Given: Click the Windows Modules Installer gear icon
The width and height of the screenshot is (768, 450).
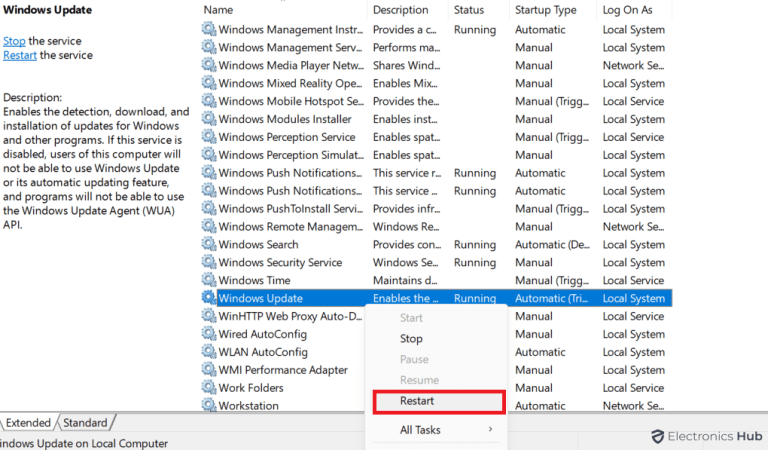Looking at the screenshot, I should 208,120.
